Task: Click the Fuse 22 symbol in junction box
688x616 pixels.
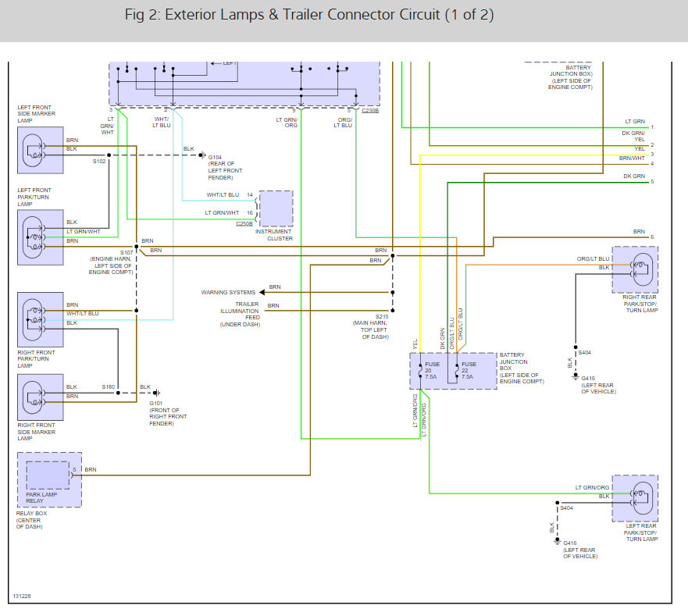Action: [x=457, y=371]
